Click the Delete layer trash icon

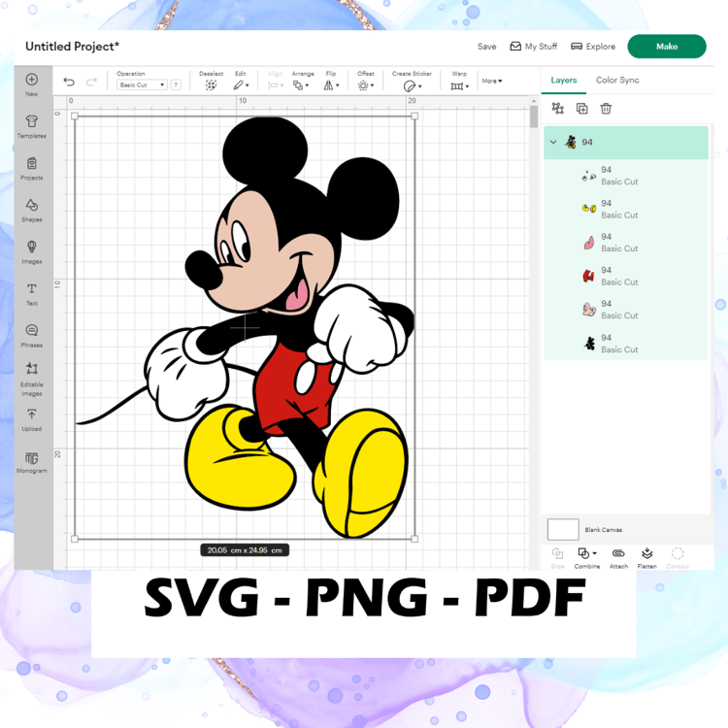[x=606, y=109]
